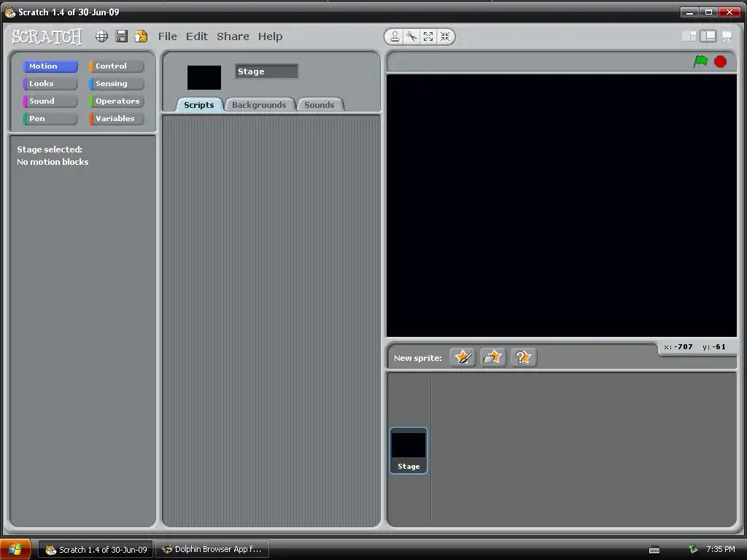Open the Variables blocks category

coord(116,119)
